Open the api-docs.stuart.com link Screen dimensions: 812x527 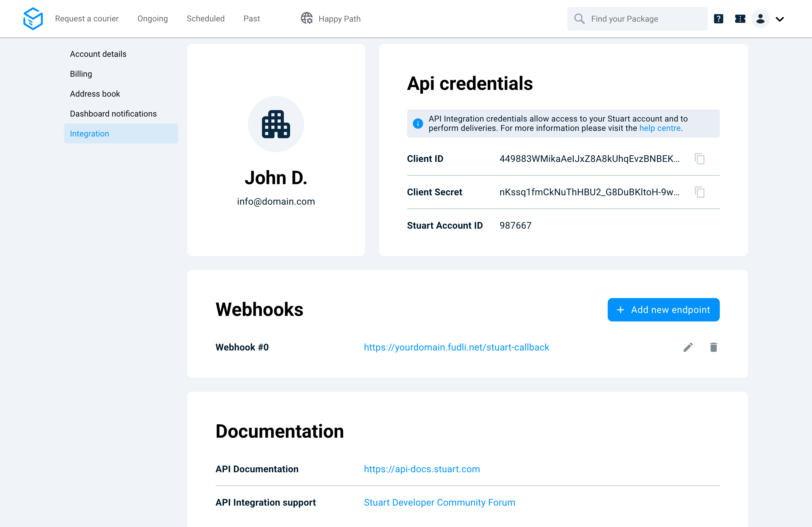coord(422,469)
